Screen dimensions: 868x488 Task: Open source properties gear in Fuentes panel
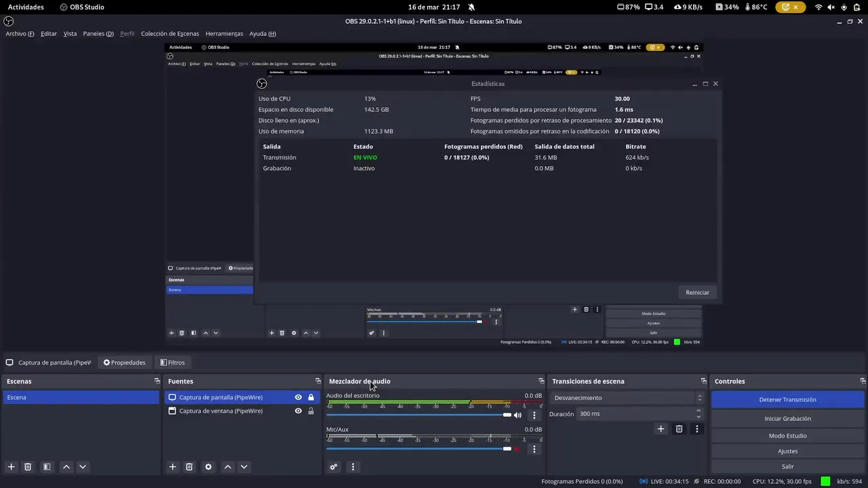pyautogui.click(x=208, y=466)
